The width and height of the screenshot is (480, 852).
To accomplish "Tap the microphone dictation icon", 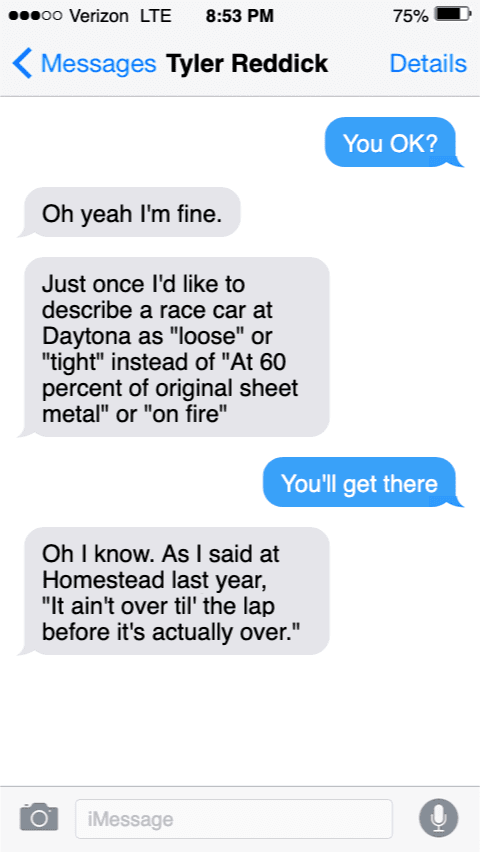I will pos(438,818).
